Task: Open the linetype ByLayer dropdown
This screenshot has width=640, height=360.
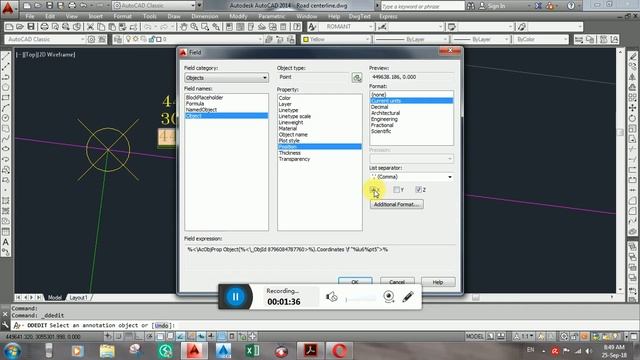Action: coord(411,39)
